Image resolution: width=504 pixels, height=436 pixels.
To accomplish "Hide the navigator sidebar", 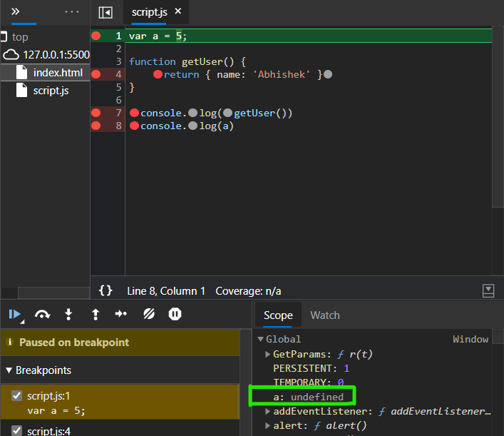I will pos(106,13).
